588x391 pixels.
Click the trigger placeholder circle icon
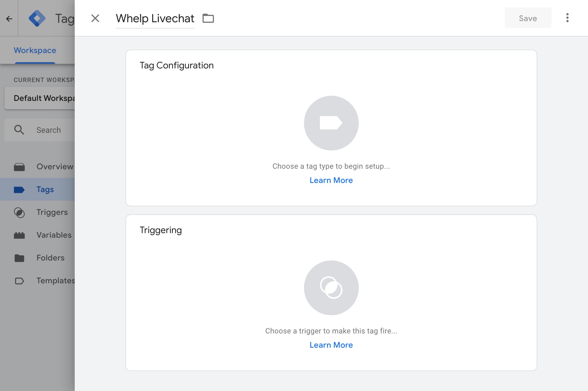pyautogui.click(x=331, y=288)
